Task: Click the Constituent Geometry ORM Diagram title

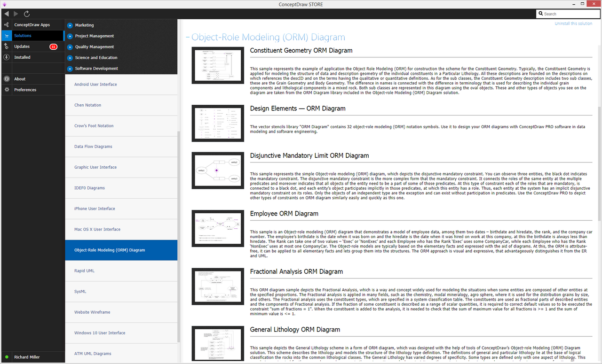Action: [x=301, y=51]
